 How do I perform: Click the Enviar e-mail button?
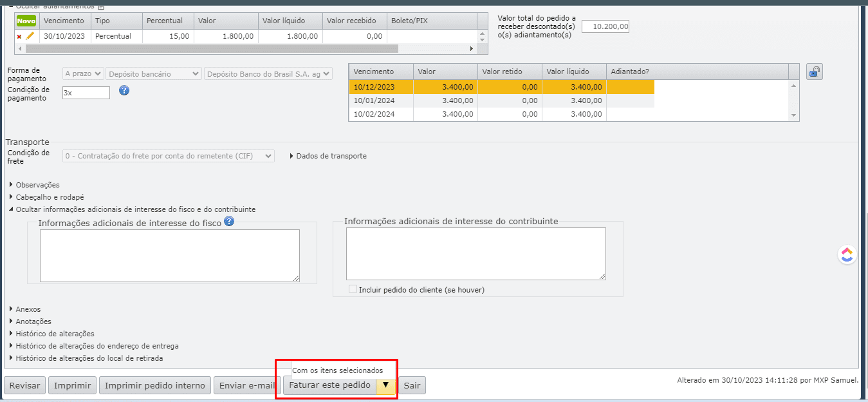click(247, 386)
